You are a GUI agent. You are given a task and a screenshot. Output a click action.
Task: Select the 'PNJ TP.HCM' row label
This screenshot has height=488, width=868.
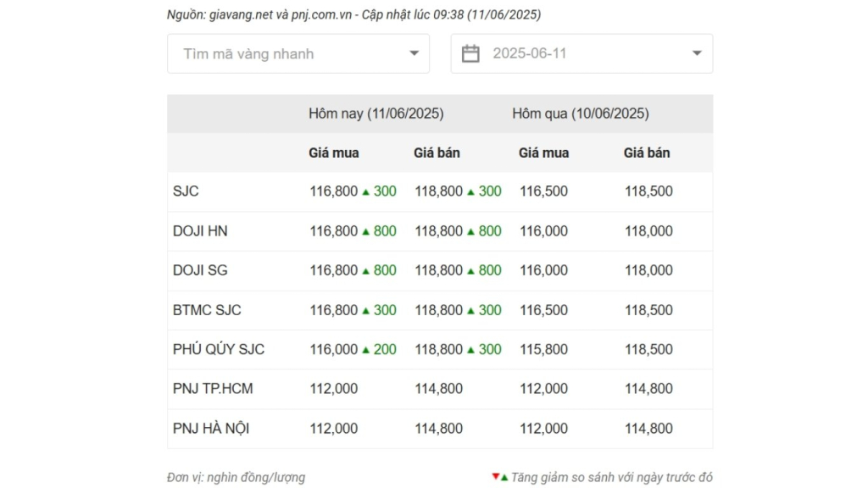(x=213, y=389)
